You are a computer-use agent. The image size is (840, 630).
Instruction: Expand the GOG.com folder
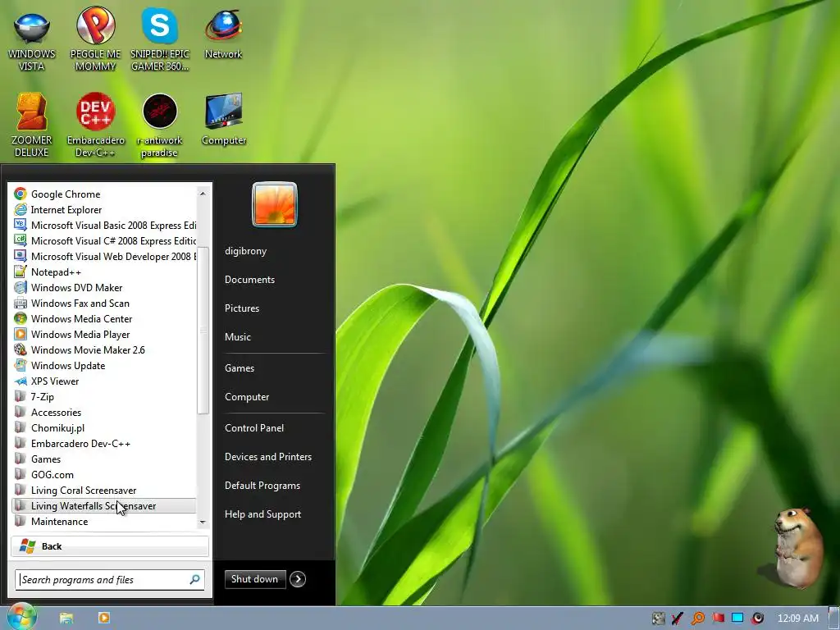[104, 474]
